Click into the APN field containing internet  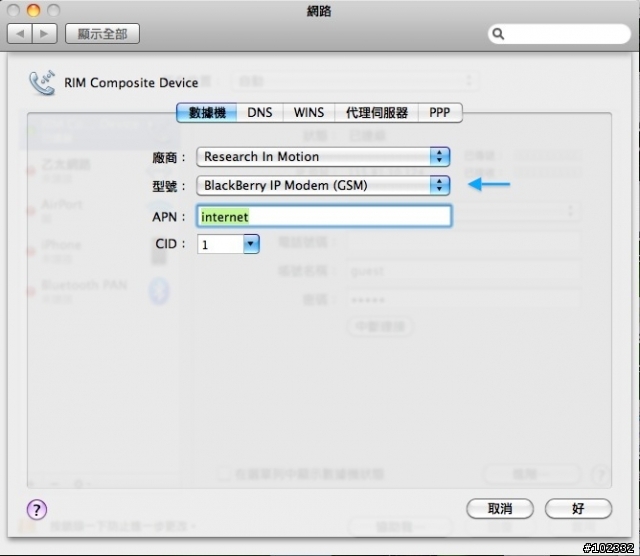tap(324, 216)
